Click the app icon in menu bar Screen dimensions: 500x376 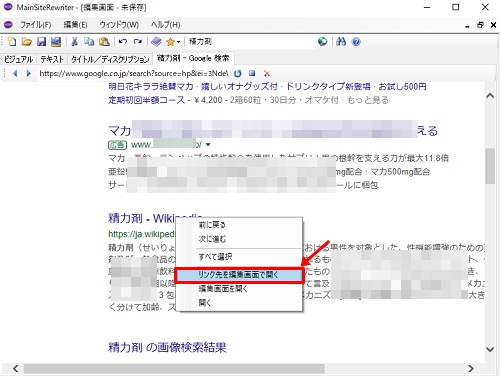8,25
